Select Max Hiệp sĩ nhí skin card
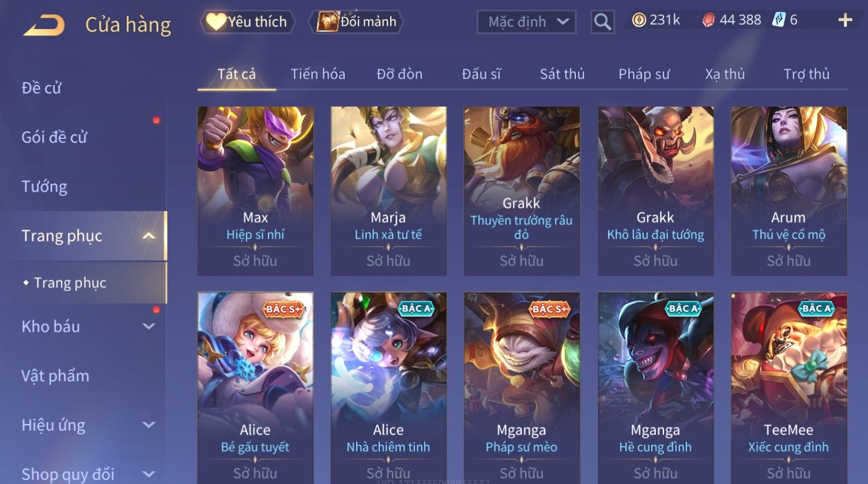The height and width of the screenshot is (484, 868). pos(255,191)
